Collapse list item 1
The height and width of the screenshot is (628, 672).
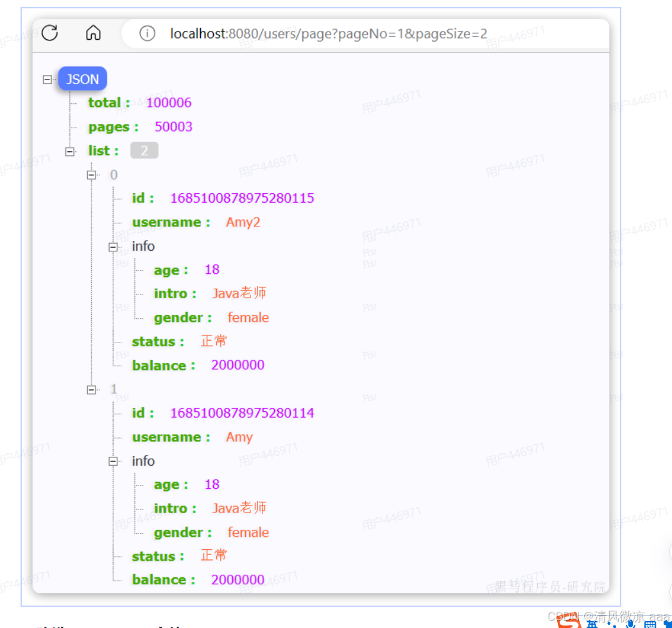[x=91, y=390]
